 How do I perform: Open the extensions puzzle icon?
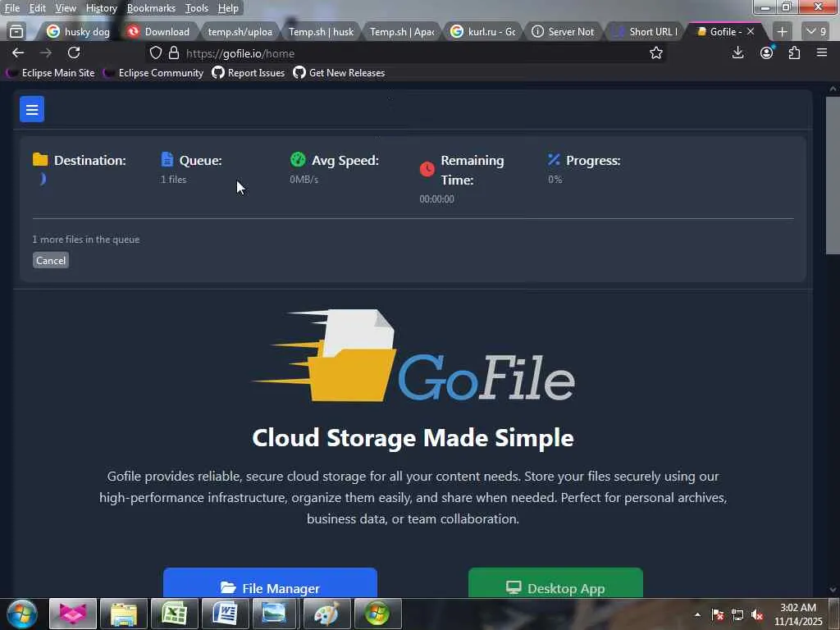794,52
